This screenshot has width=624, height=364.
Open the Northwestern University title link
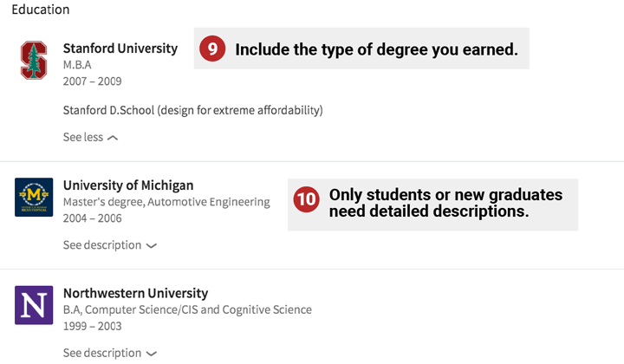point(136,293)
